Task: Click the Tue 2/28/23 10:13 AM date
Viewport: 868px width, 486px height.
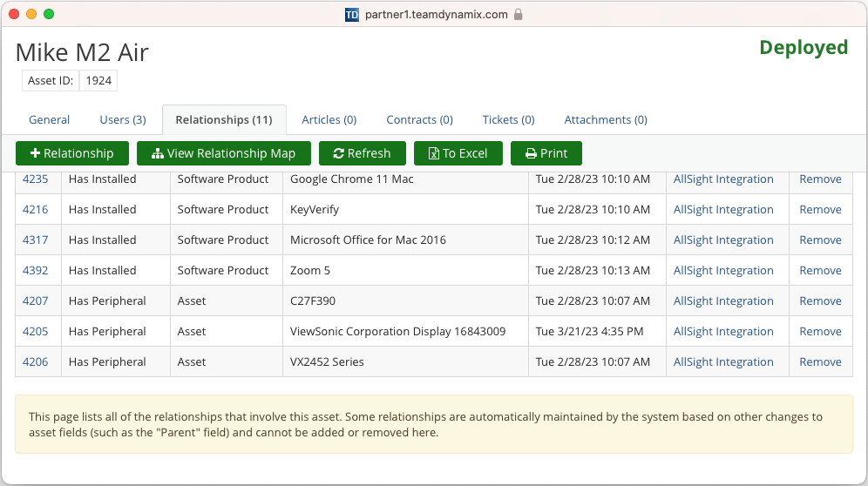Action: coord(593,270)
